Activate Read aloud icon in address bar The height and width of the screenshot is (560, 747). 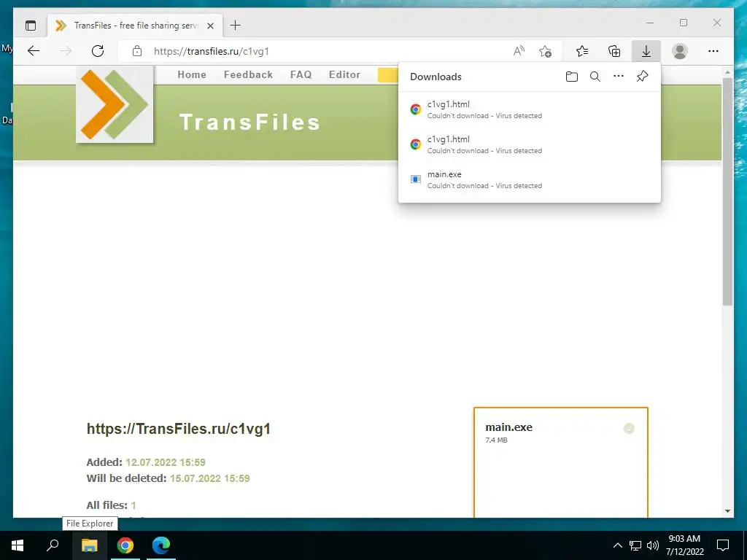[519, 51]
